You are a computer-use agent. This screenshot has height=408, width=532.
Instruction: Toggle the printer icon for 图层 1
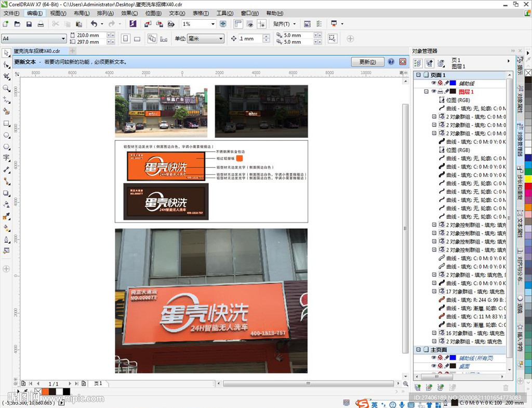[440, 91]
